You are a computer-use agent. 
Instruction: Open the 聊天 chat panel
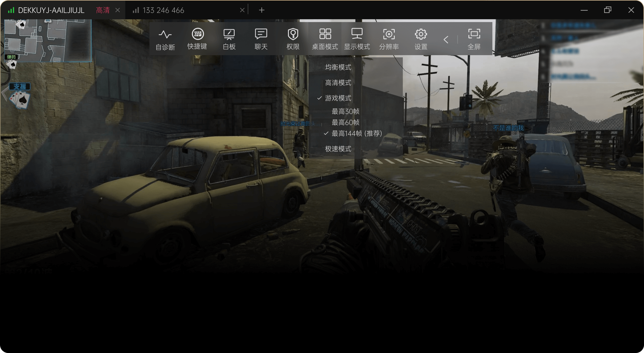pos(261,39)
